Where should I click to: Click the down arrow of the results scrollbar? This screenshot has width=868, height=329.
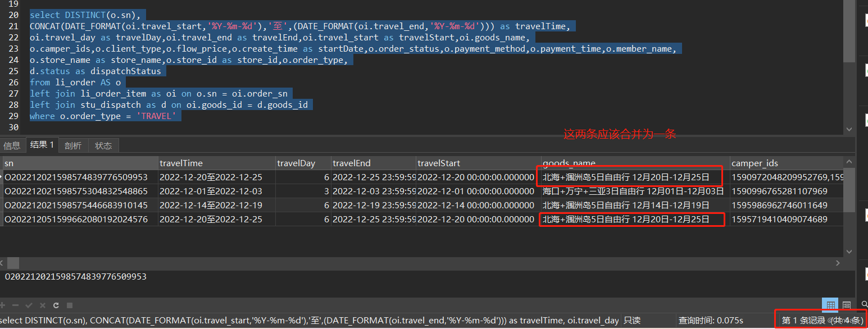[849, 253]
